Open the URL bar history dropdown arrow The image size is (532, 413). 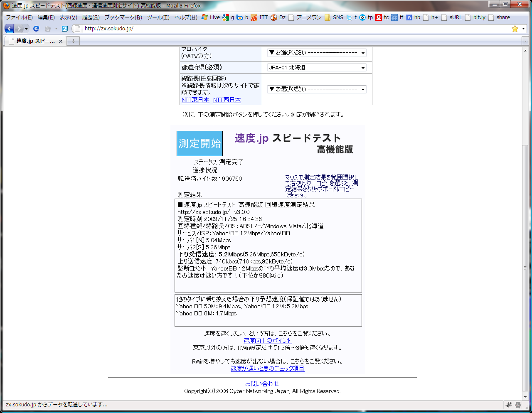[x=523, y=29]
